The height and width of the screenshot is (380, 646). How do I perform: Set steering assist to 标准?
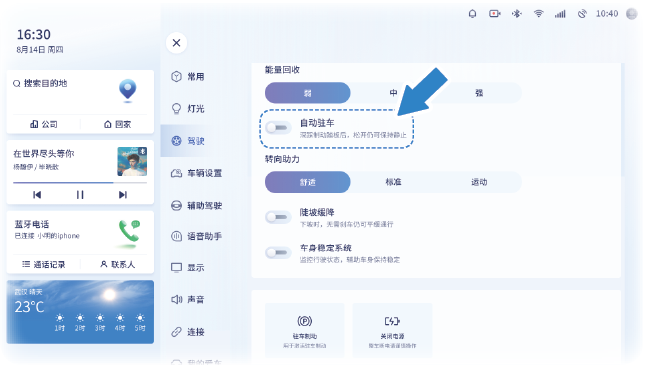pos(393,182)
